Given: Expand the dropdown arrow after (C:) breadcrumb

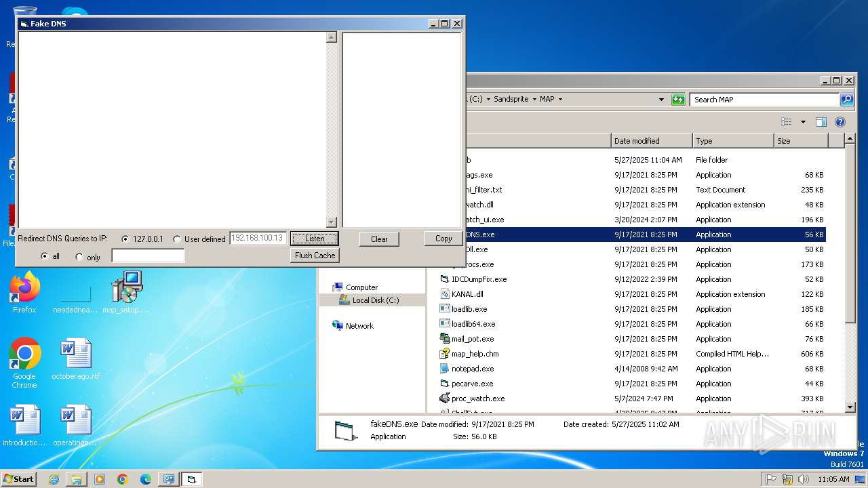Looking at the screenshot, I should [488, 99].
